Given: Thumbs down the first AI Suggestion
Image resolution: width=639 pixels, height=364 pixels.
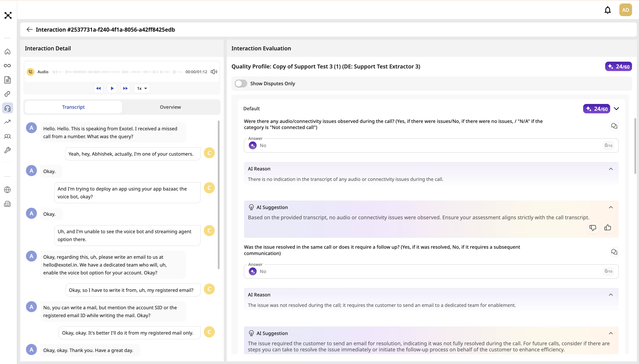Looking at the screenshot, I should (x=593, y=228).
